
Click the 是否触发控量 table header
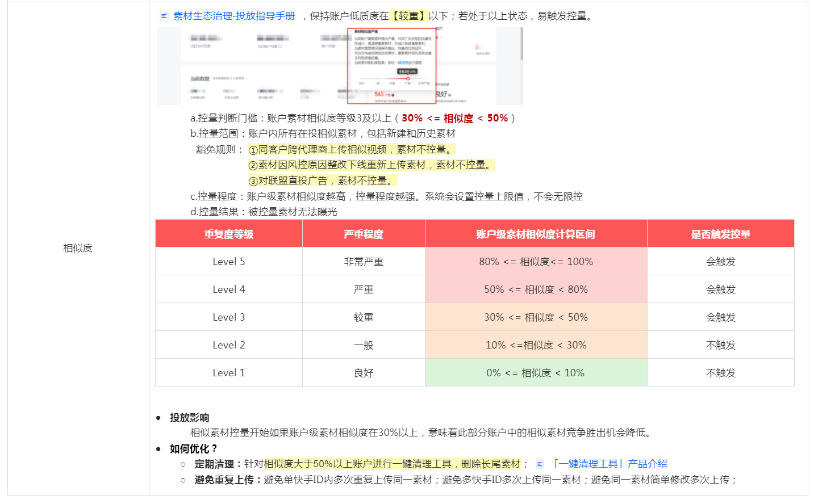(720, 233)
